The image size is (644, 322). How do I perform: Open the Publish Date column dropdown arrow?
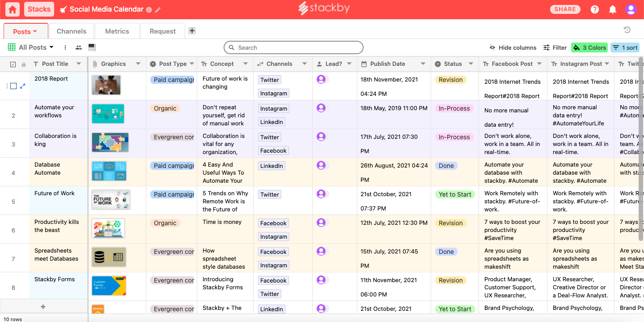[x=423, y=64]
